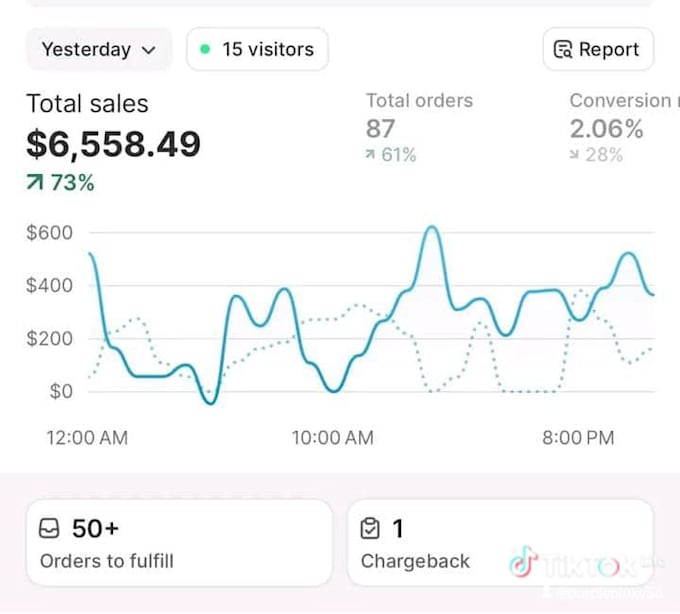This screenshot has width=680, height=614.
Task: Open the 1 Chargeback card
Action: [x=500, y=543]
